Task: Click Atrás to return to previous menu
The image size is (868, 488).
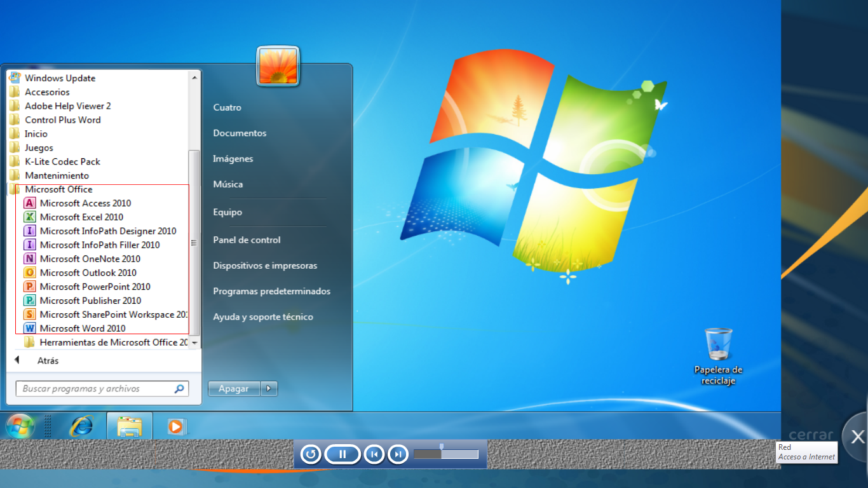Action: (48, 360)
